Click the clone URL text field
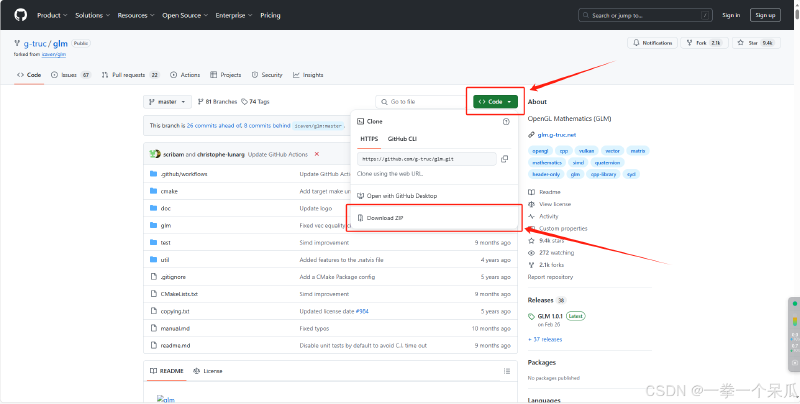This screenshot has width=800, height=404. click(427, 159)
